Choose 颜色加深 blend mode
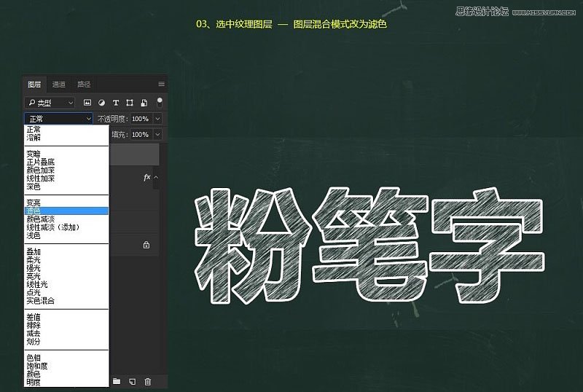This screenshot has width=583, height=392. (66, 170)
